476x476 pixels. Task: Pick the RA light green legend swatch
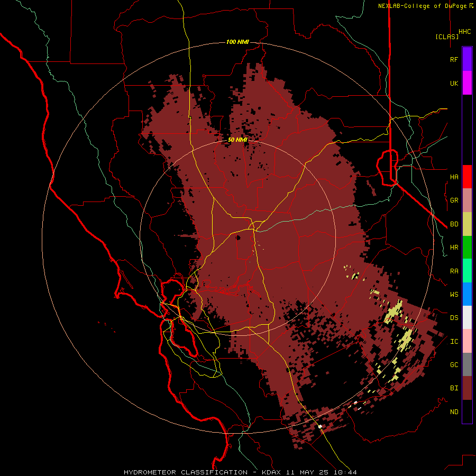467,271
